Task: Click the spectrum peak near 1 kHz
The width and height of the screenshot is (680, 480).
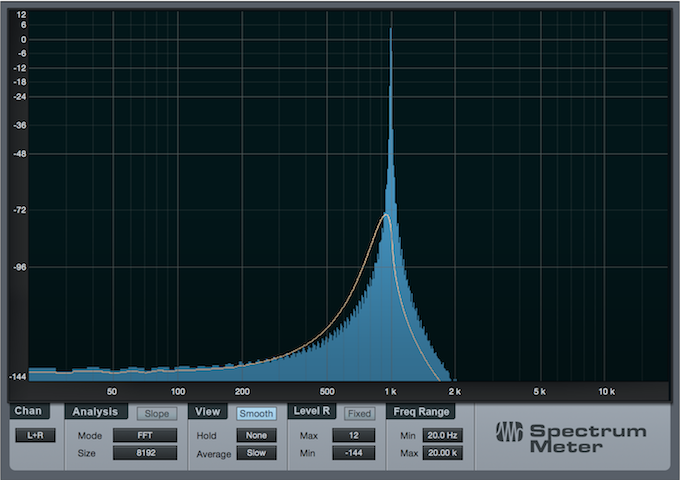Action: 391,30
